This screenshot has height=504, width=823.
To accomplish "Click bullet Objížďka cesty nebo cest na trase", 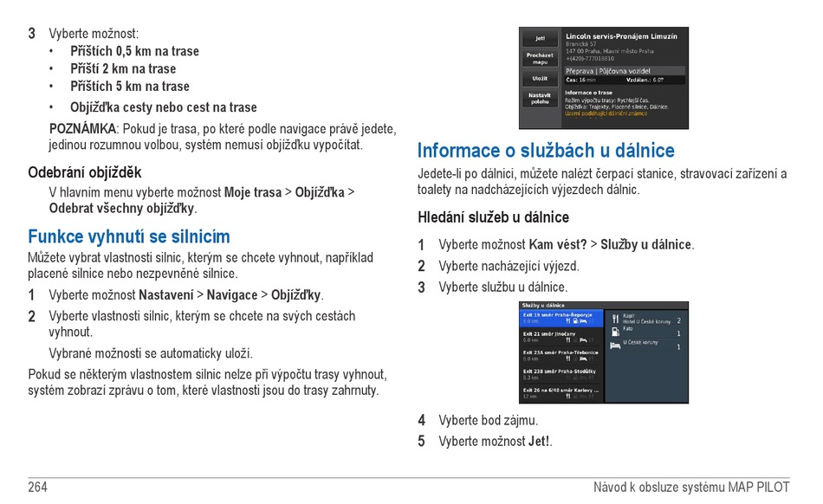I will [x=164, y=107].
